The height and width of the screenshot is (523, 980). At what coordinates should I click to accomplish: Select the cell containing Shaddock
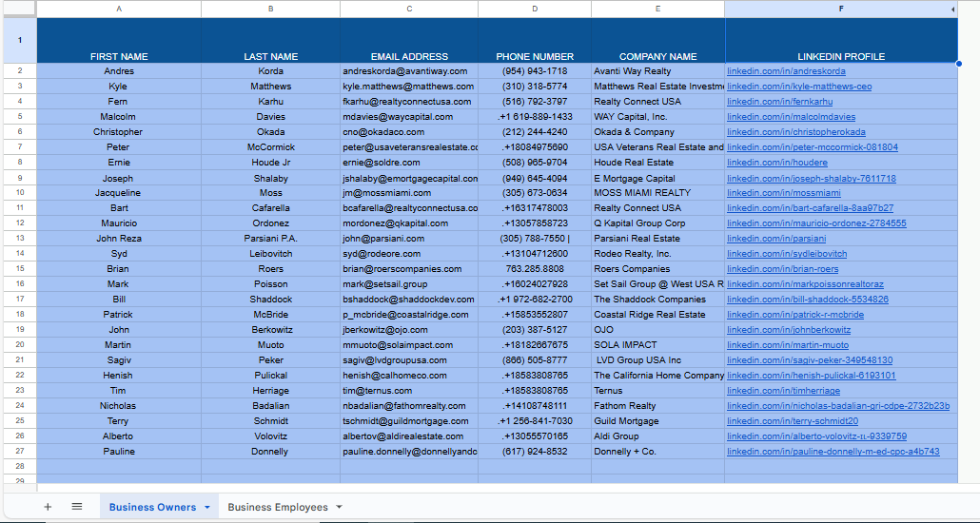[270, 300]
